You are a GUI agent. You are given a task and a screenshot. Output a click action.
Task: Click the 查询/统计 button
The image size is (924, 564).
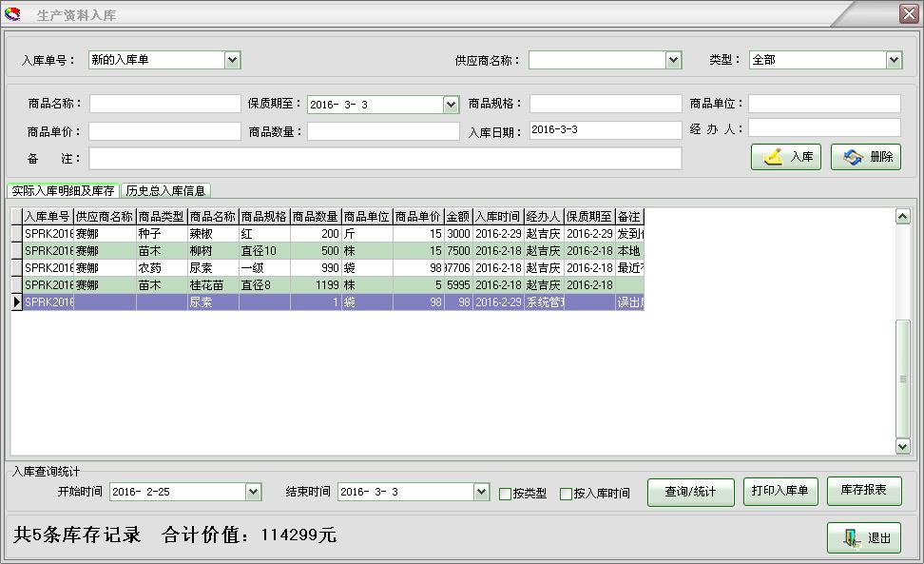tap(690, 491)
